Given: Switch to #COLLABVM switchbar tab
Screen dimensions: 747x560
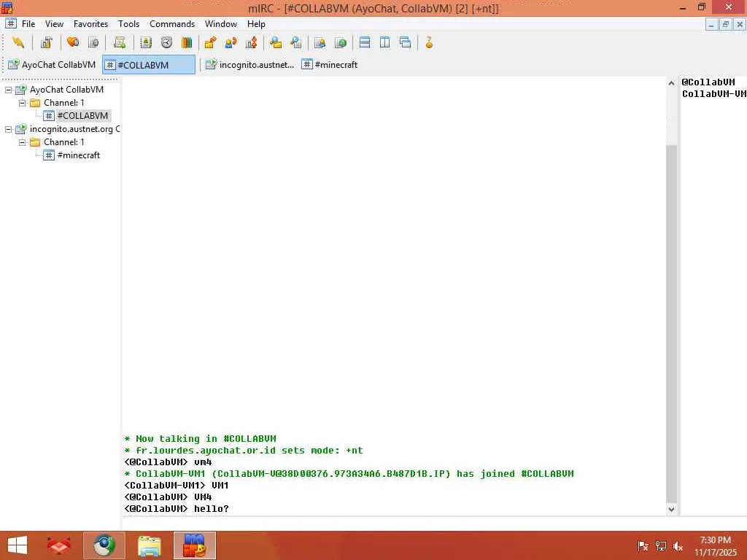Looking at the screenshot, I should 149,65.
